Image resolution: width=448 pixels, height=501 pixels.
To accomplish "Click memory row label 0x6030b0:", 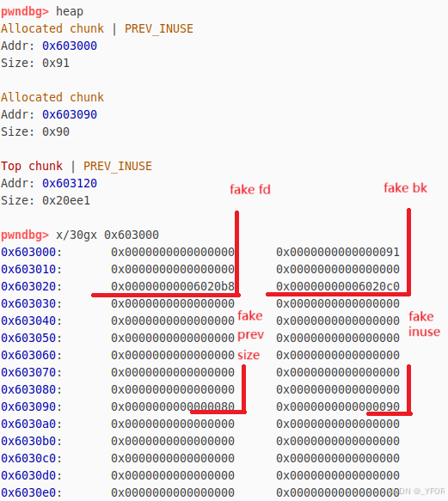I will [x=31, y=441].
